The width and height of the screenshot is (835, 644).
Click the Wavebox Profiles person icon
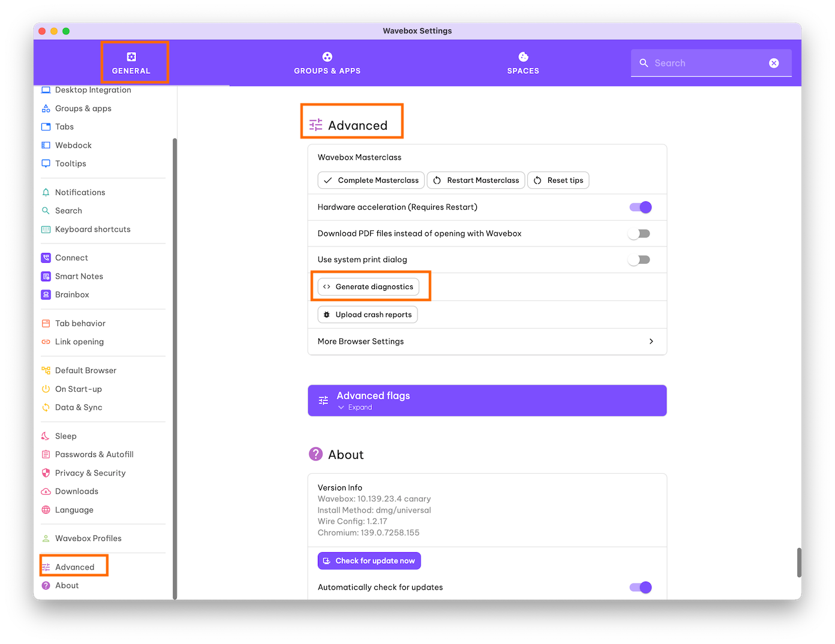(x=46, y=538)
